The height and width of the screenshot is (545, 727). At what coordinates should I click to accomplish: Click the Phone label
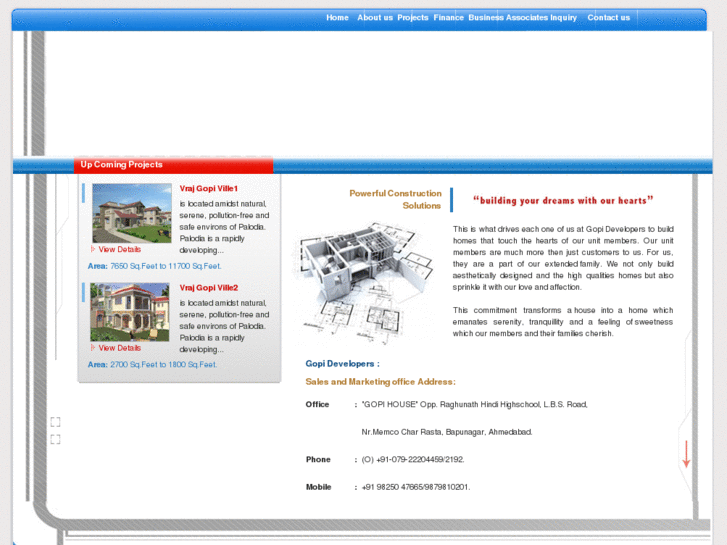318,459
